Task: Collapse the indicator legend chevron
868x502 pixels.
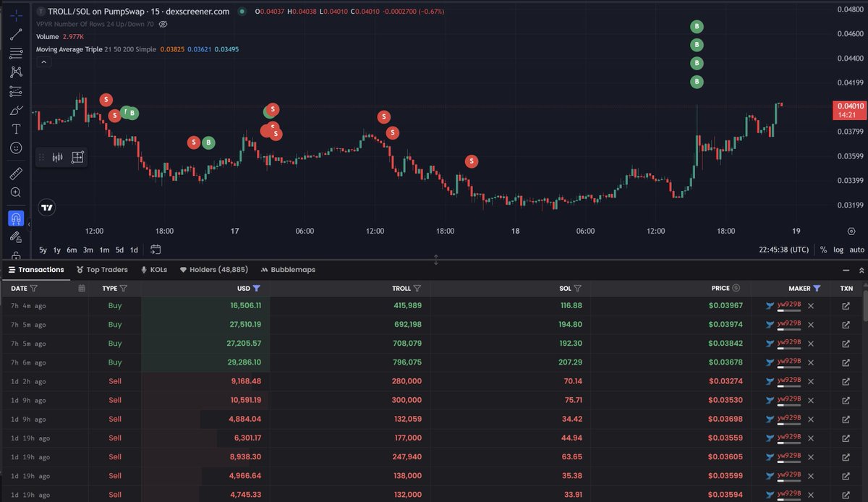Action: tap(43, 62)
